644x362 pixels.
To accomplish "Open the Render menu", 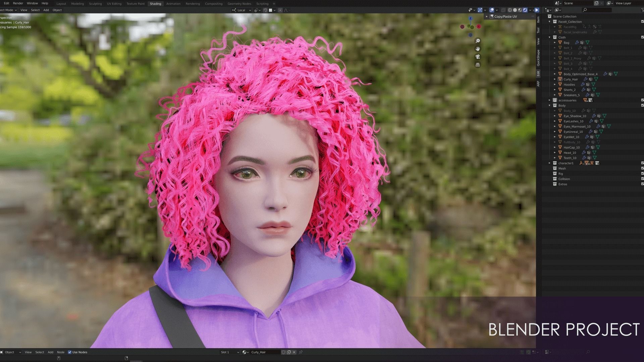I will (18, 3).
